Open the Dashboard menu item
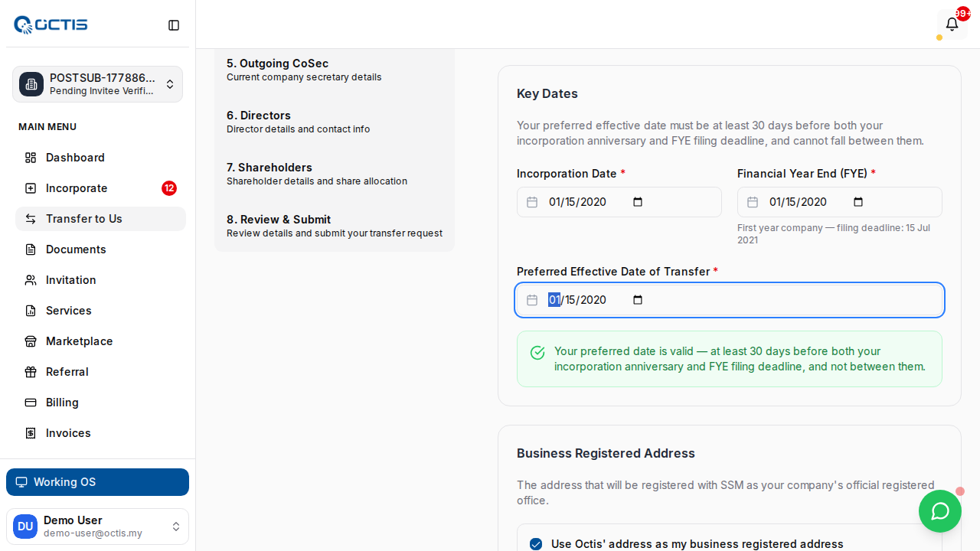The height and width of the screenshot is (551, 980). click(100, 158)
